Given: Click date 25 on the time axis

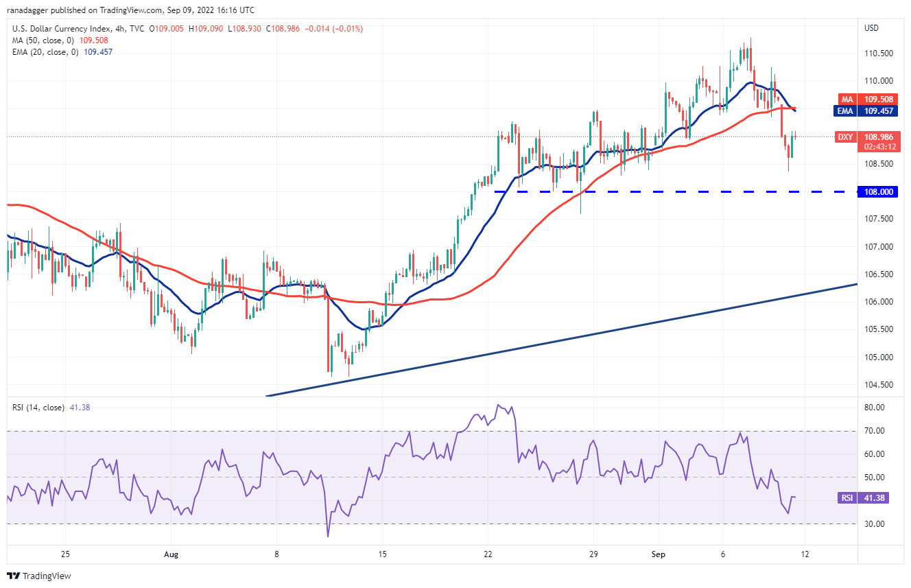Looking at the screenshot, I should pos(65,554).
